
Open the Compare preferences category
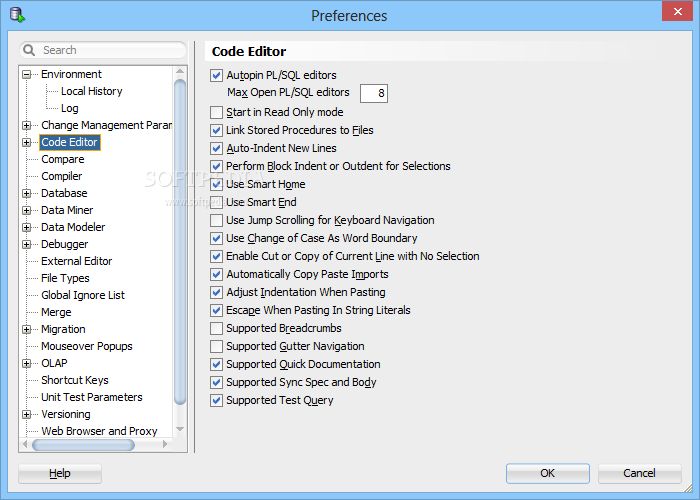[x=62, y=159]
